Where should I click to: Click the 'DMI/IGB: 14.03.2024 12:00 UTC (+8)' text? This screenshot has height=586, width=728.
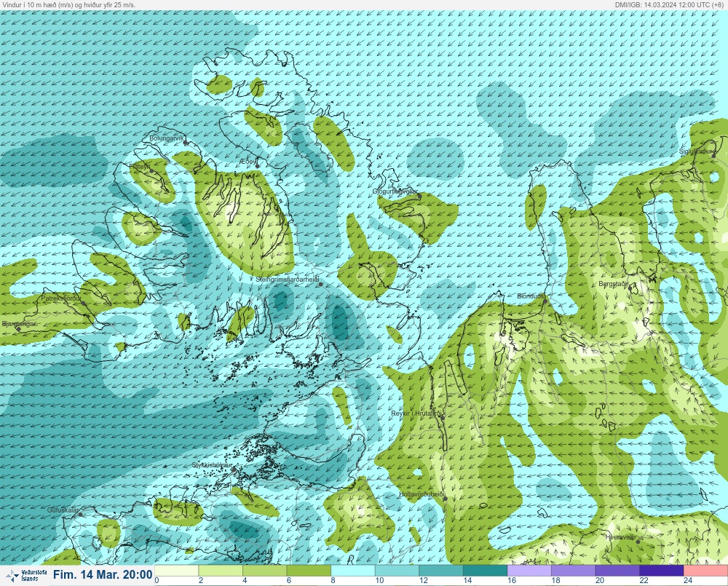click(669, 4)
